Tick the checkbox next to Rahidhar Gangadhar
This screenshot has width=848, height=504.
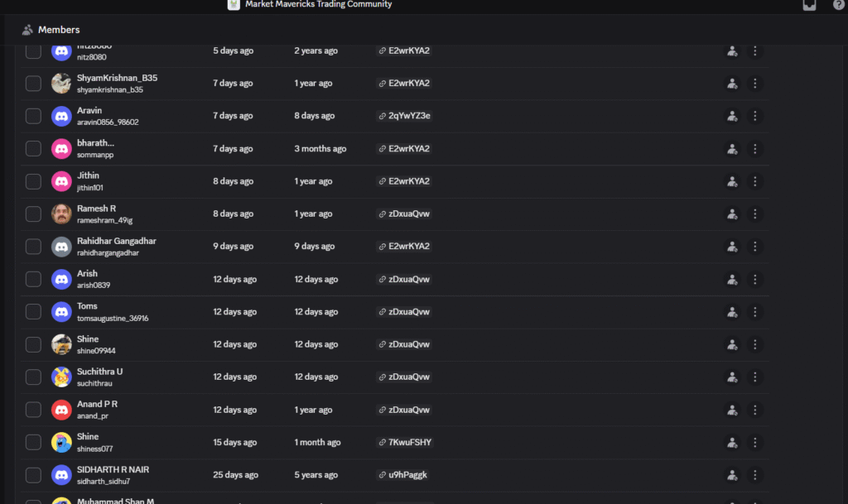pyautogui.click(x=33, y=247)
